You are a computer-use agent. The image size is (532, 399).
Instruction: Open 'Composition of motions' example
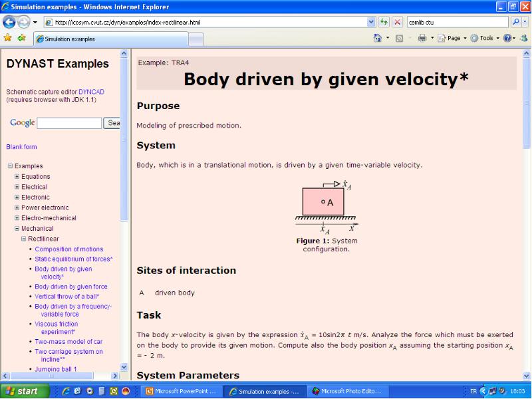point(69,249)
